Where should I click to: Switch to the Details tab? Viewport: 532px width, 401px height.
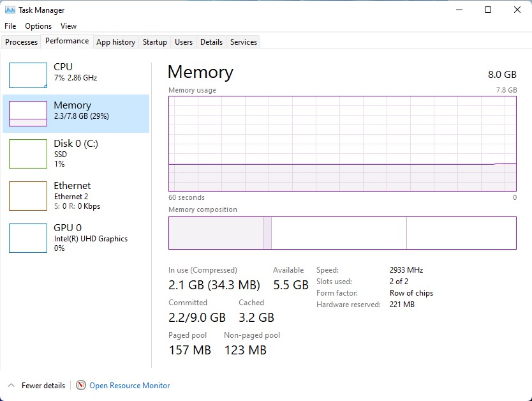click(x=211, y=42)
